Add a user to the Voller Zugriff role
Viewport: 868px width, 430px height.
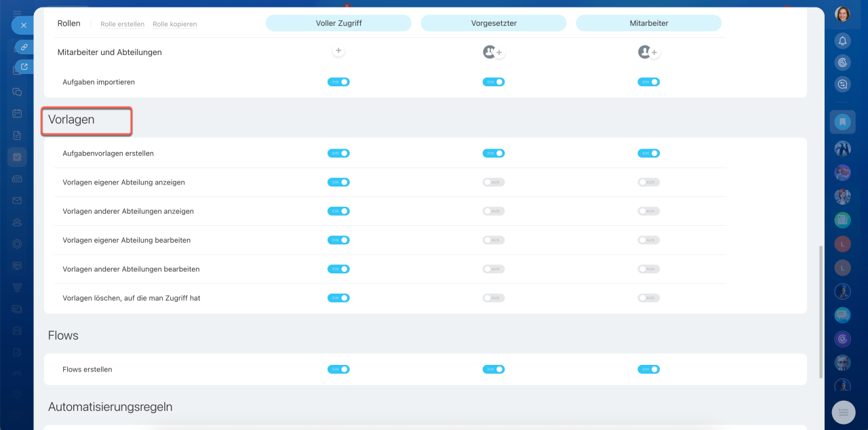(338, 52)
